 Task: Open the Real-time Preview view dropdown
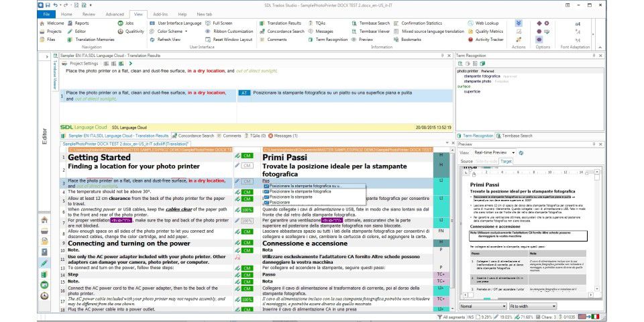[494, 152]
